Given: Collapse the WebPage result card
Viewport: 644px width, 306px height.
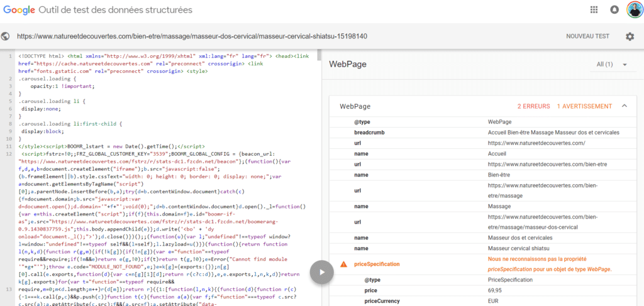Looking at the screenshot, I should (625, 106).
